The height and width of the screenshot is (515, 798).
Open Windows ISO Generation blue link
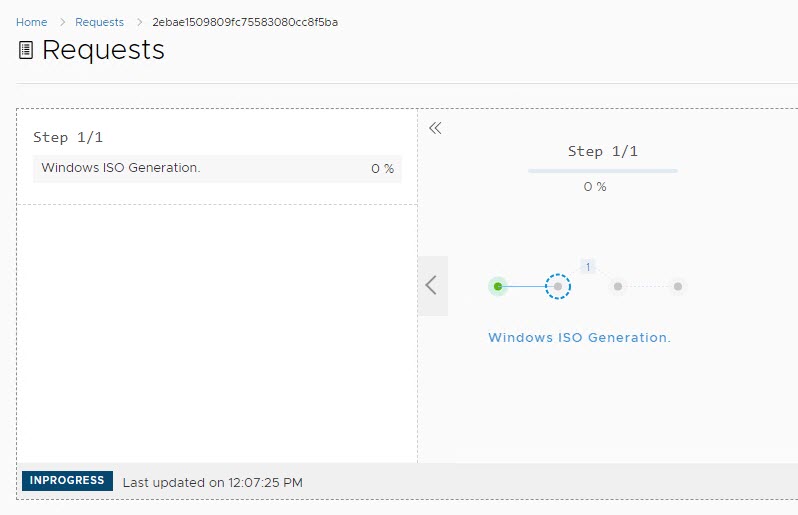click(x=579, y=338)
